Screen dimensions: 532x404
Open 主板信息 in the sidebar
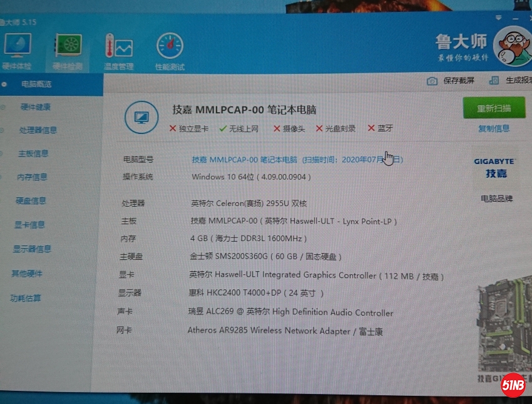coord(33,153)
